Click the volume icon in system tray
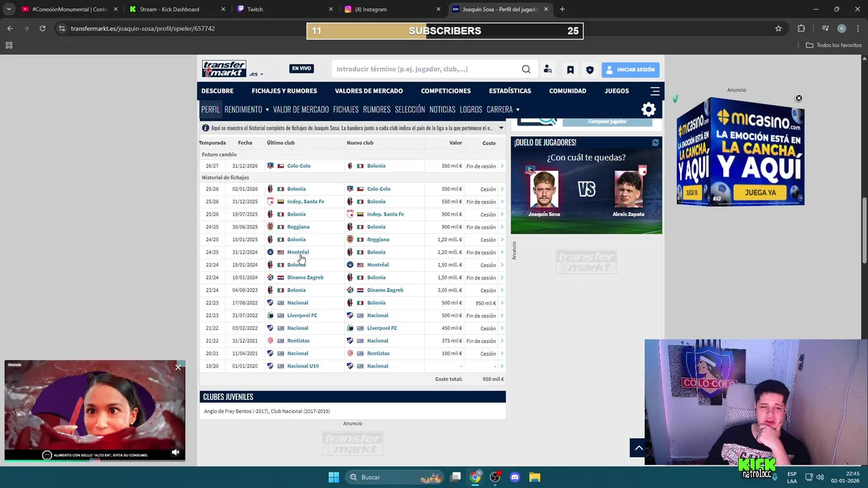 tap(820, 477)
